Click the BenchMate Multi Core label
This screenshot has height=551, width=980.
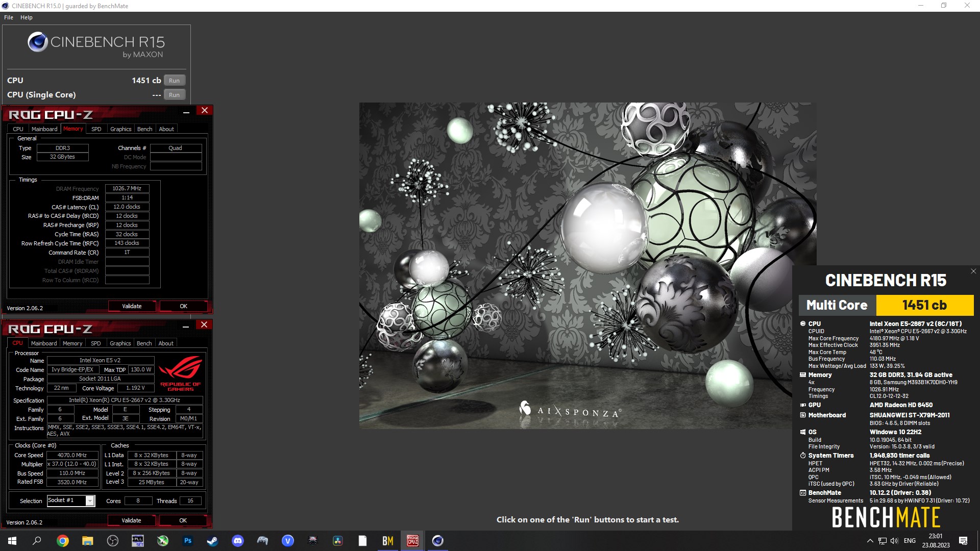(x=837, y=305)
